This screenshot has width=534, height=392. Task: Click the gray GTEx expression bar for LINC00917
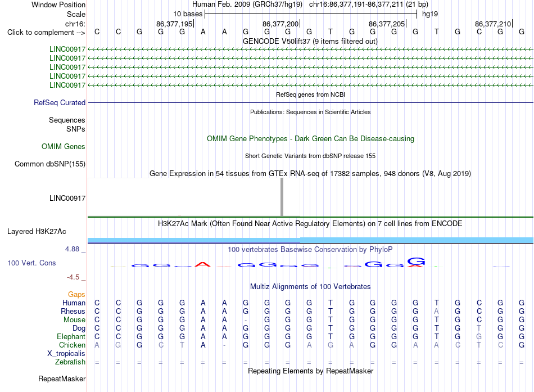282,197
